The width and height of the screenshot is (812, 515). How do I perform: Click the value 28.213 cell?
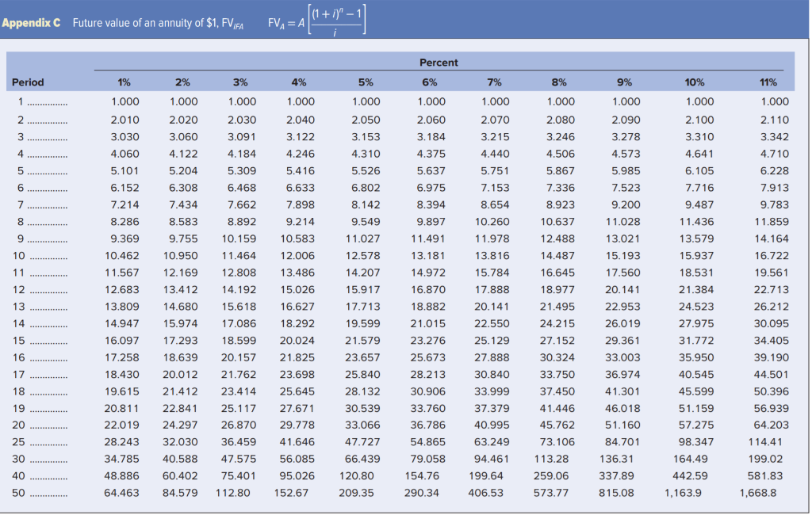[x=427, y=375]
